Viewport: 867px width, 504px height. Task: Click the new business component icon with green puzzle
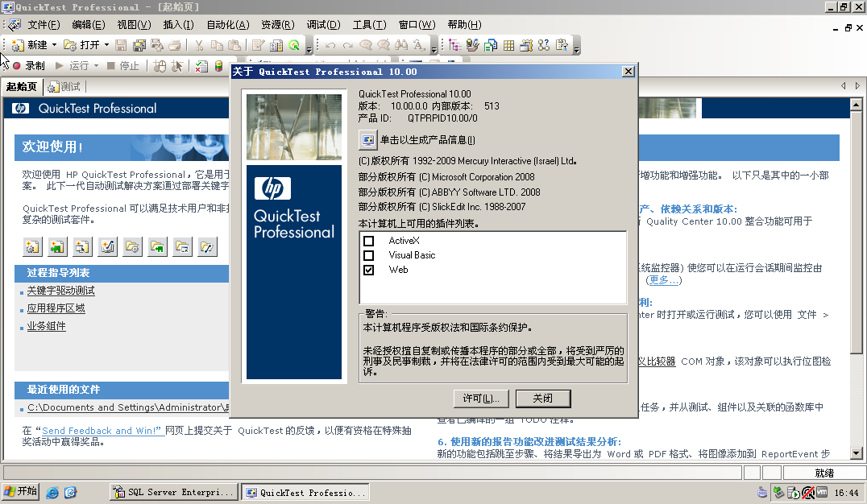pyautogui.click(x=57, y=246)
